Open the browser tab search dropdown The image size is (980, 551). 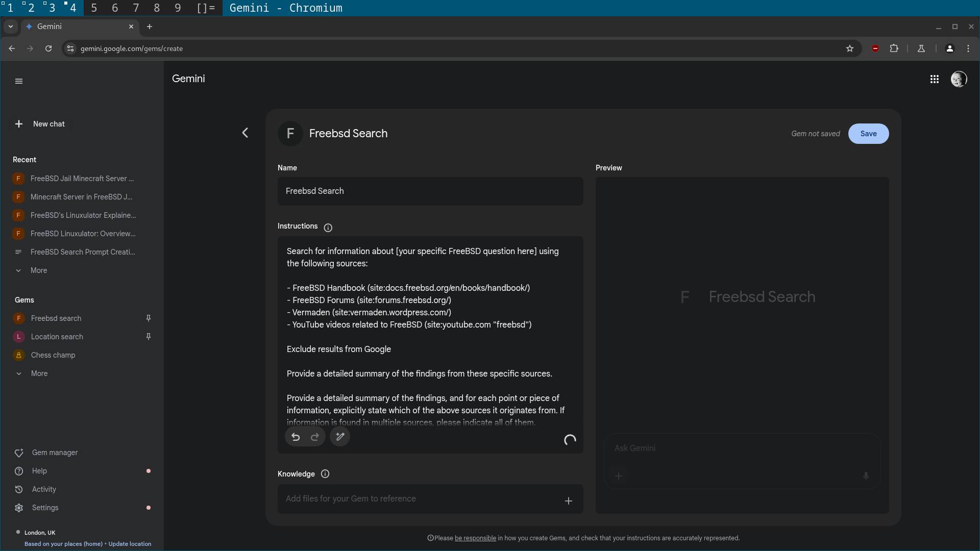[11, 27]
